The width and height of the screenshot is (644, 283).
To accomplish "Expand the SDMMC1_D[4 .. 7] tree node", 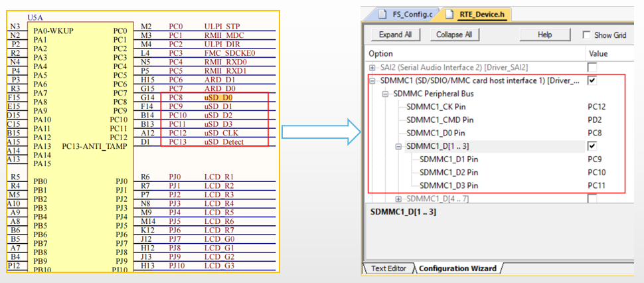I will (x=399, y=199).
